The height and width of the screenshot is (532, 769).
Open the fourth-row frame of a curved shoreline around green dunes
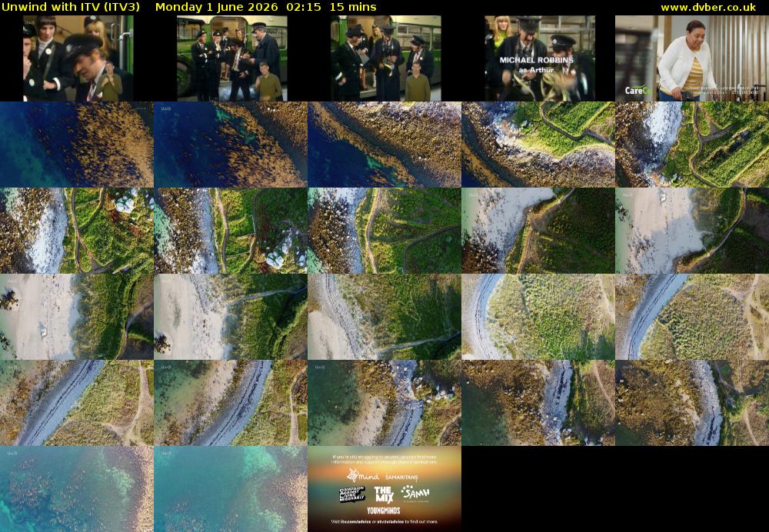tap(538, 317)
